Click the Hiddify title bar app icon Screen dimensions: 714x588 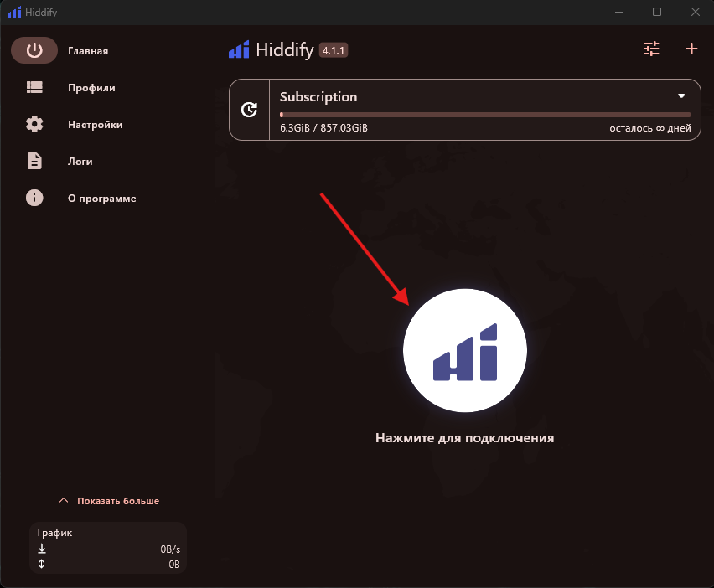point(14,13)
